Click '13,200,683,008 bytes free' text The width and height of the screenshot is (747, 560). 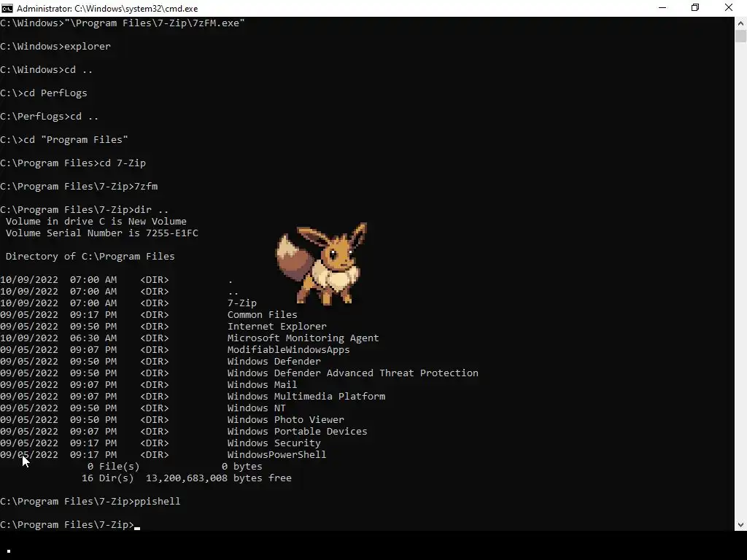(x=219, y=478)
